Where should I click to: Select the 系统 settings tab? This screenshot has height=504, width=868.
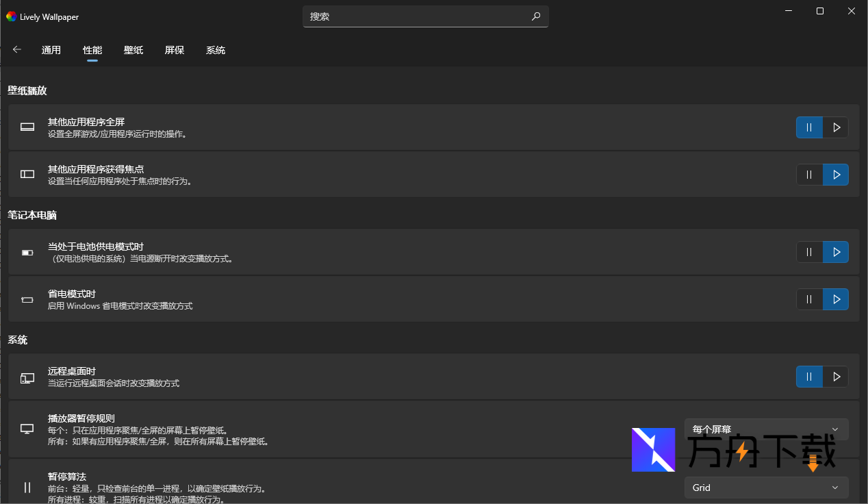tap(216, 50)
